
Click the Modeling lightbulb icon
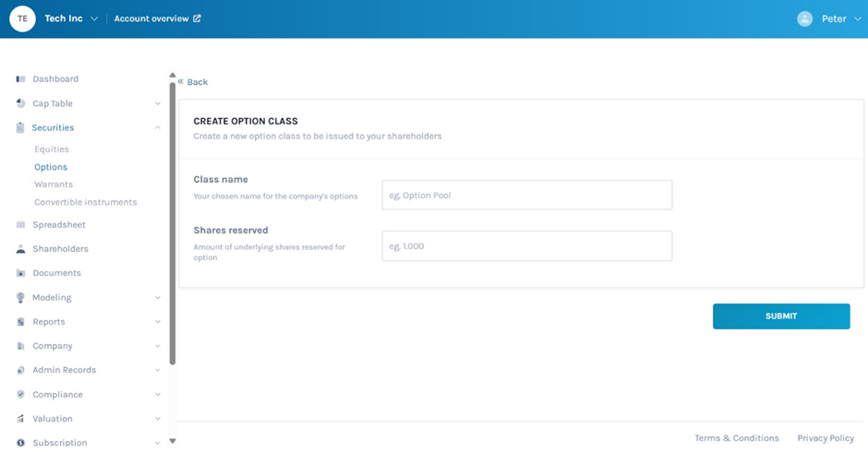point(20,298)
